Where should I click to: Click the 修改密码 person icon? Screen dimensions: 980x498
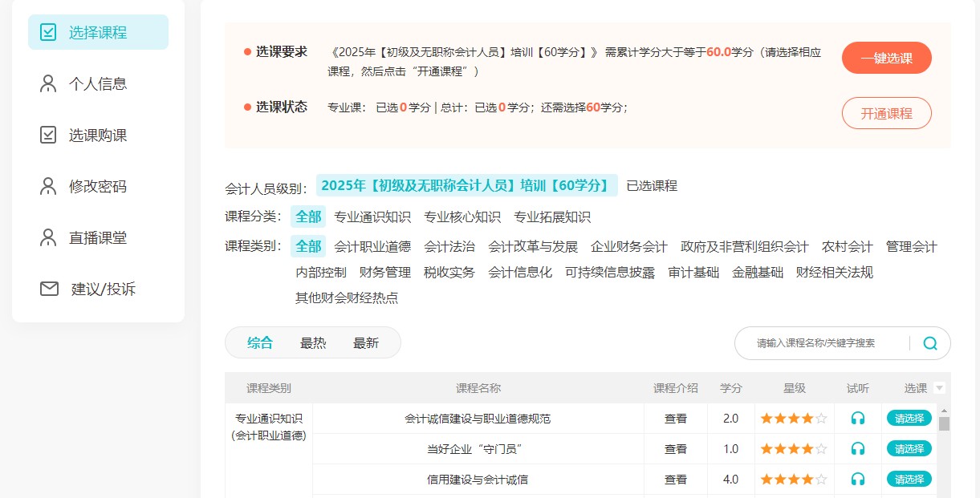coord(49,187)
